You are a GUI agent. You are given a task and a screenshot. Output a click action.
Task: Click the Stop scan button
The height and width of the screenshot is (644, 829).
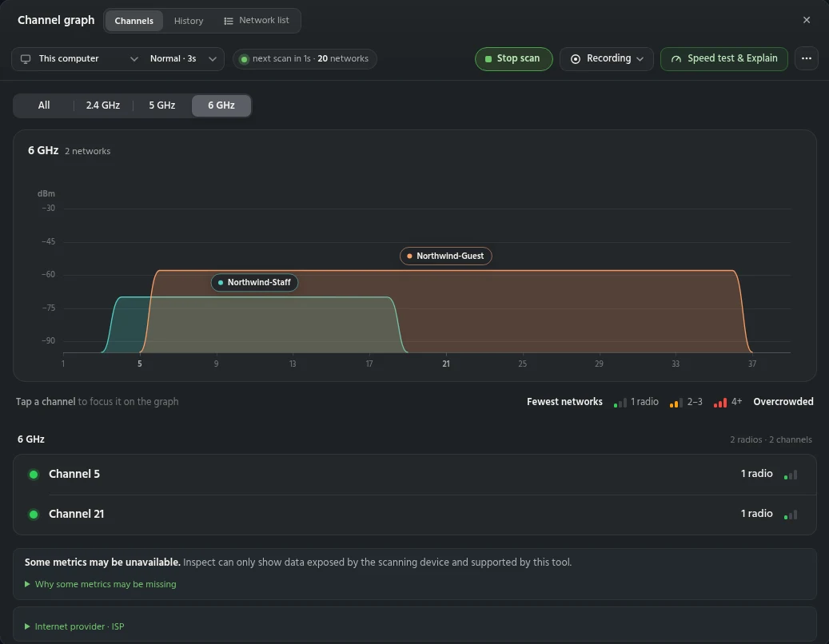pos(513,58)
